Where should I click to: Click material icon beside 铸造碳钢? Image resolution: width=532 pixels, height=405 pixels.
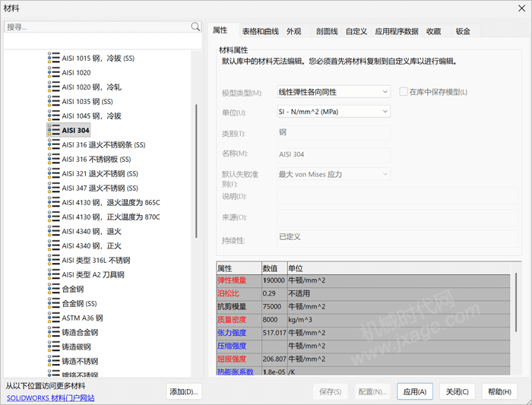click(x=54, y=346)
